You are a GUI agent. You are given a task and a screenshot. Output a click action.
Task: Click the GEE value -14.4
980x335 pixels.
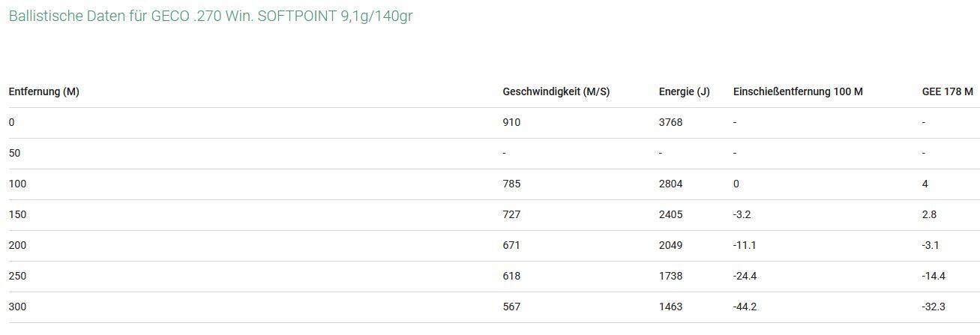click(934, 276)
